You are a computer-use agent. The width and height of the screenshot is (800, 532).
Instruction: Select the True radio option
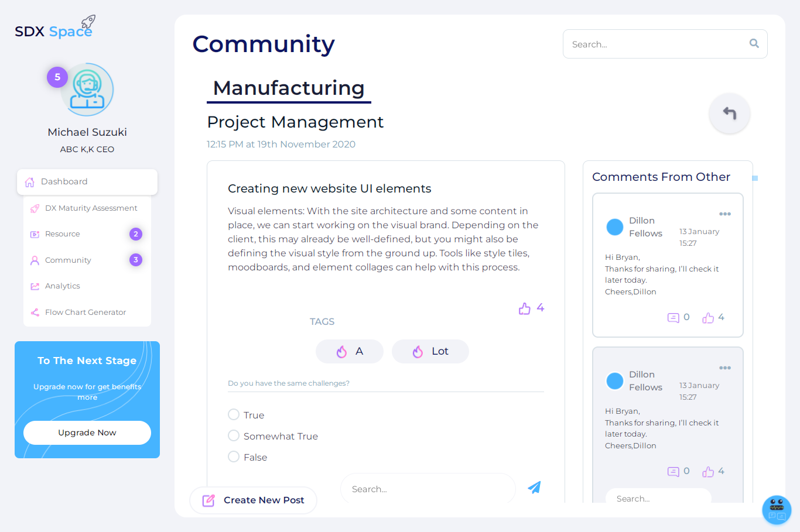click(x=234, y=414)
